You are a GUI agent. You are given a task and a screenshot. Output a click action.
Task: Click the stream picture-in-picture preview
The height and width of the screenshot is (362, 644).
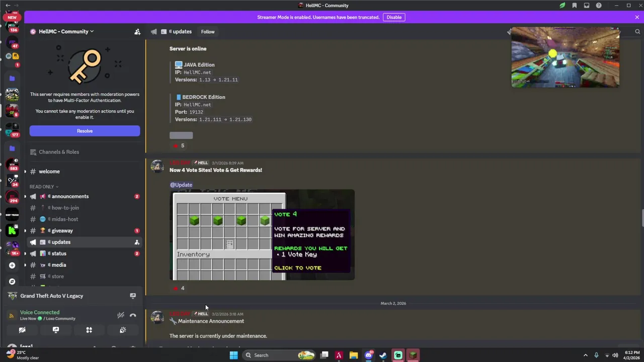pos(565,57)
